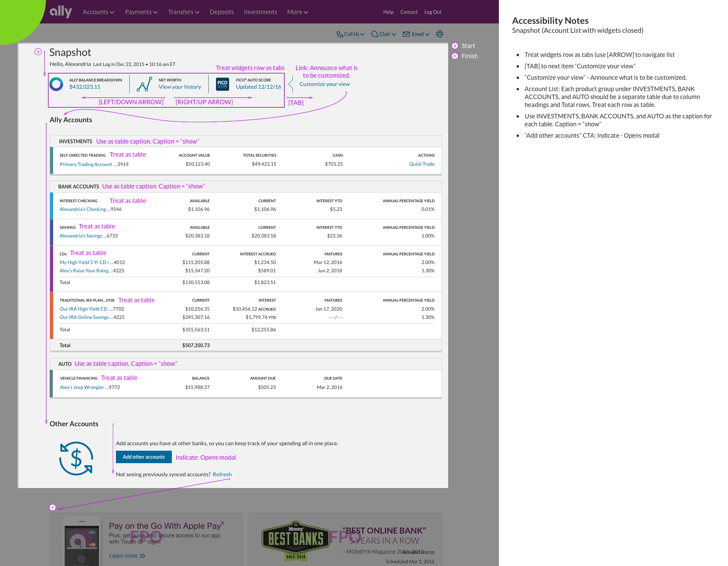Click the Quick Trade link
The image size is (728, 566).
pyautogui.click(x=422, y=164)
